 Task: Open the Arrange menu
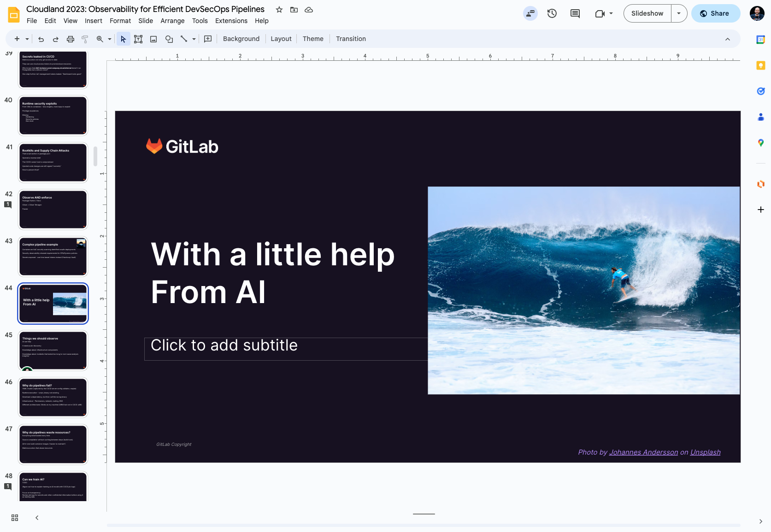pos(172,21)
